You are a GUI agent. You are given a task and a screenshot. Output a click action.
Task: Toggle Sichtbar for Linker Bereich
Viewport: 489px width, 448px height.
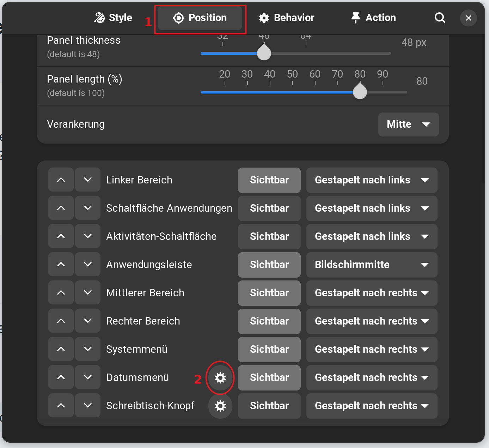pyautogui.click(x=269, y=180)
